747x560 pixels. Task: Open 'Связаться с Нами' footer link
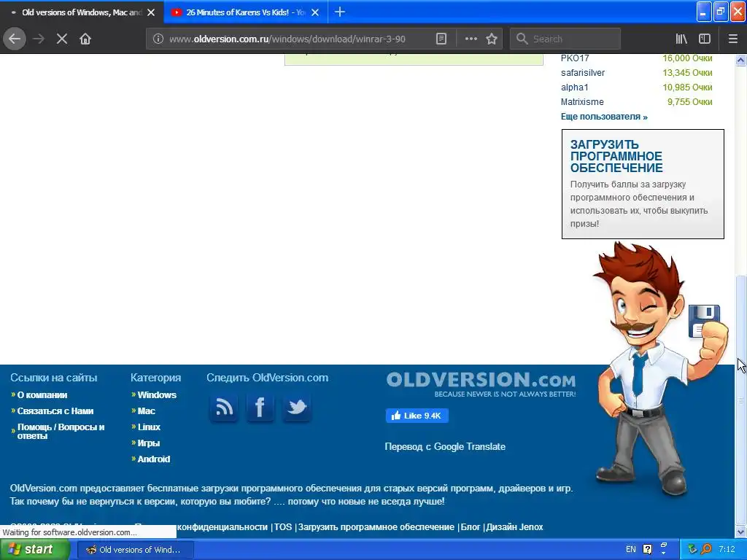coord(55,411)
